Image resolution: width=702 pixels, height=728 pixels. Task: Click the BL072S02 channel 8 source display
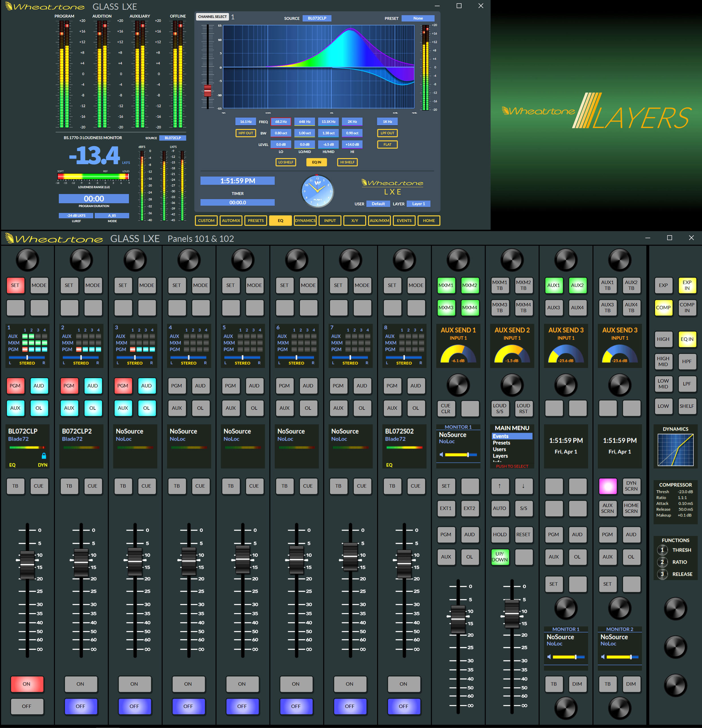pyautogui.click(x=404, y=446)
